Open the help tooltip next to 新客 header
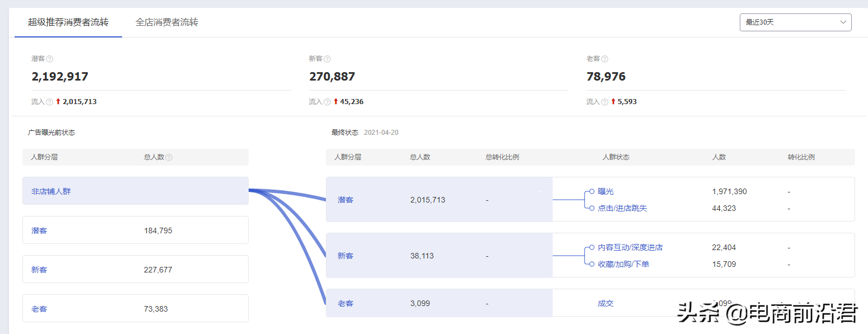The image size is (868, 334). tap(328, 58)
